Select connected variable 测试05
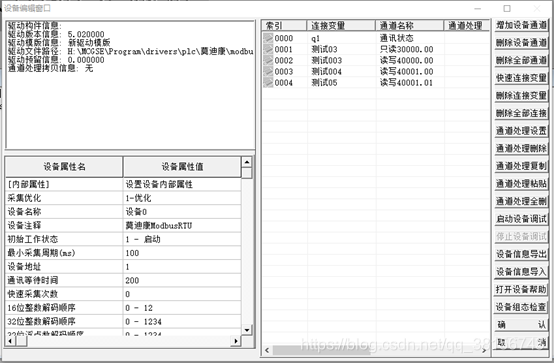The image size is (554, 363). [324, 83]
